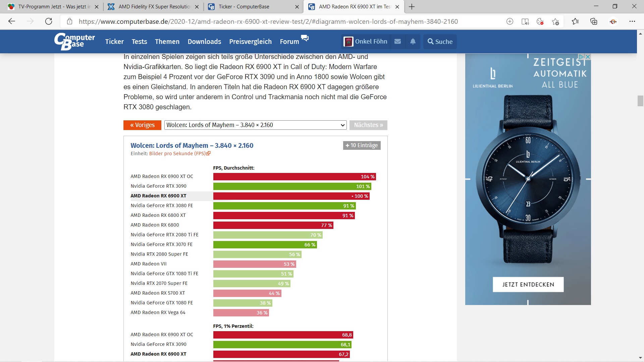Click the « Voriges button
This screenshot has width=644, height=362.
(x=142, y=125)
